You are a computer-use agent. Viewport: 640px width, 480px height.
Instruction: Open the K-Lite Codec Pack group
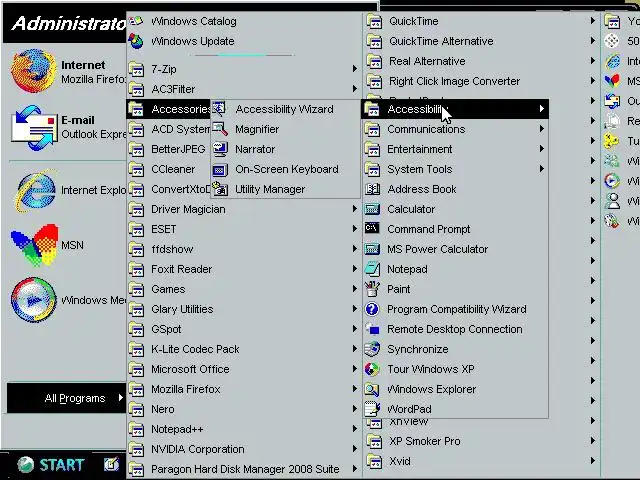pos(244,349)
